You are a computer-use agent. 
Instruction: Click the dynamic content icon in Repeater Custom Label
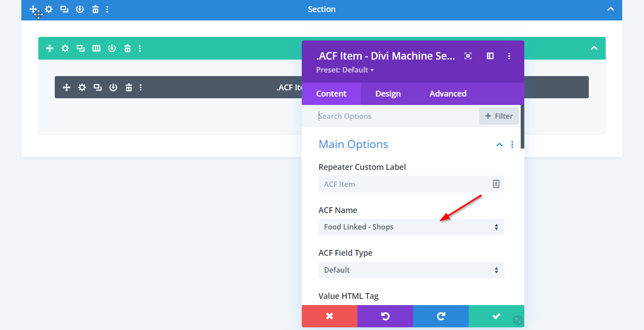tap(496, 184)
